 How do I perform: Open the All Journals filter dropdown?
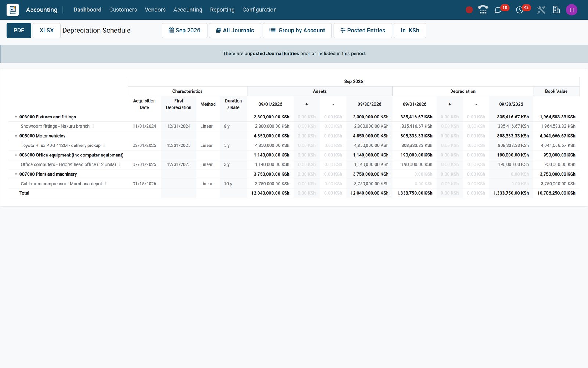click(235, 31)
